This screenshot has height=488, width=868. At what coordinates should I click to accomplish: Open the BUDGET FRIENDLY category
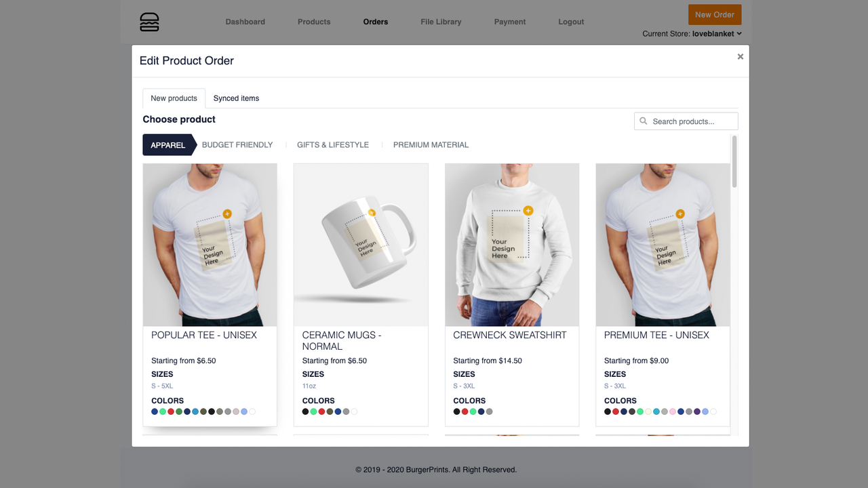[x=237, y=144]
